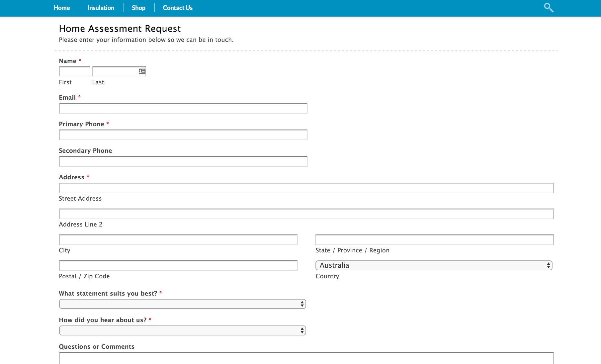The width and height of the screenshot is (601, 364).
Task: Open the Contact Us page
Action: (177, 8)
